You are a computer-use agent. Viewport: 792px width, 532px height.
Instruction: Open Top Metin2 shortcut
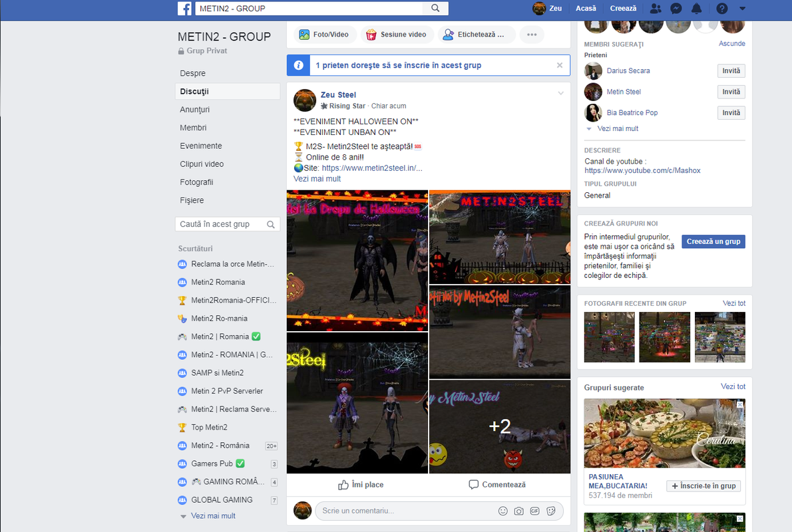[x=209, y=427]
